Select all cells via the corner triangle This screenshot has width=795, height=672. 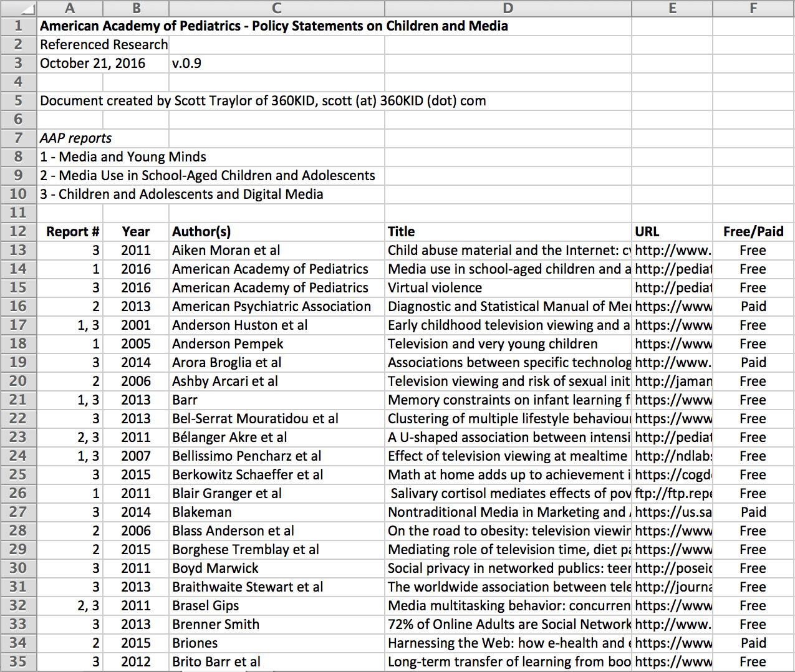(18, 8)
